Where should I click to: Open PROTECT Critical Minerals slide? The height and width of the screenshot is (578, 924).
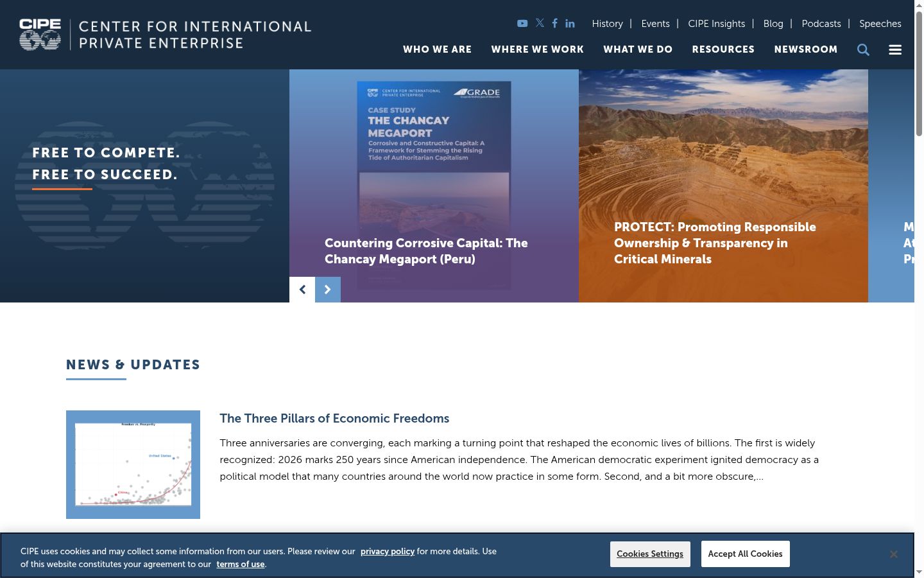click(723, 186)
